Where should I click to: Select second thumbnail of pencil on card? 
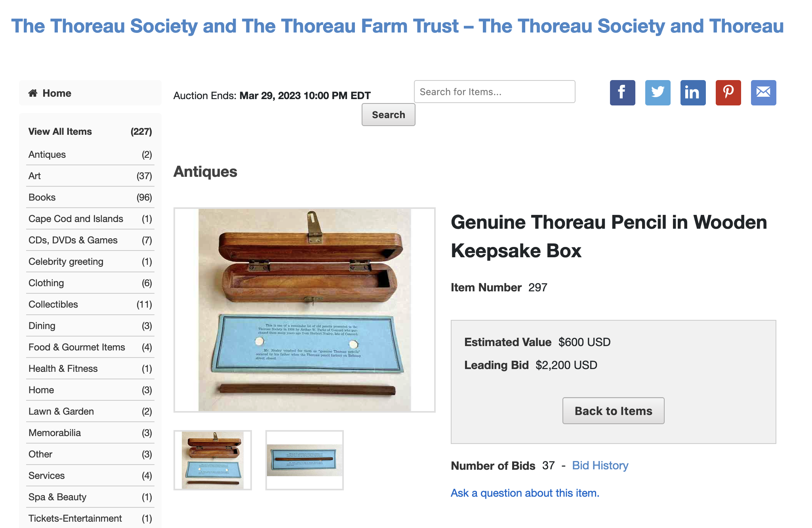[x=304, y=460]
